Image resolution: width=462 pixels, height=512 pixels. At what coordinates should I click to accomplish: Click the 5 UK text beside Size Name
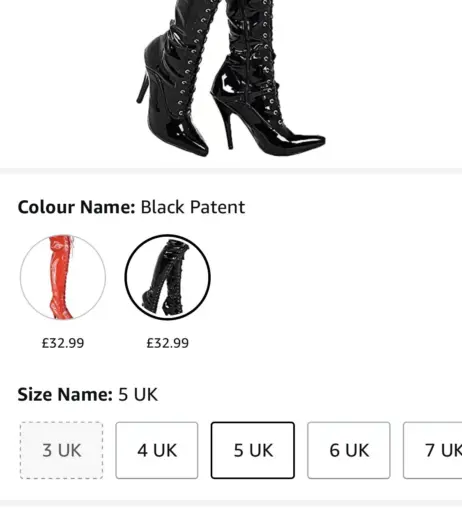pyautogui.click(x=138, y=395)
